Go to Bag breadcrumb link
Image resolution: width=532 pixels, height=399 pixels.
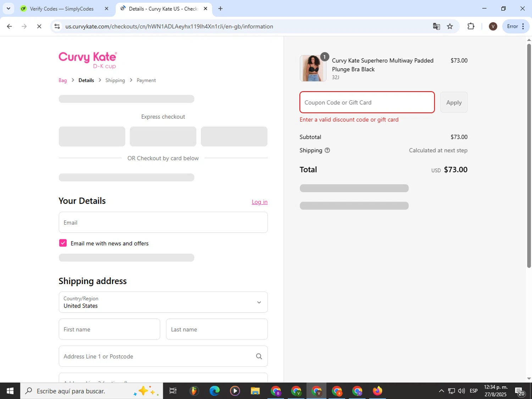click(63, 81)
